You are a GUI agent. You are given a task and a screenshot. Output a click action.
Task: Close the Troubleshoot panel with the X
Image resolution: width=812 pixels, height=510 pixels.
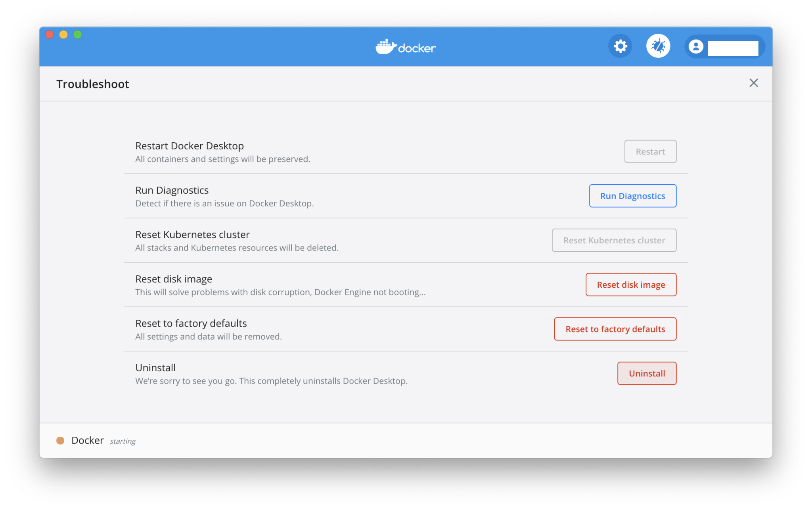(x=753, y=83)
